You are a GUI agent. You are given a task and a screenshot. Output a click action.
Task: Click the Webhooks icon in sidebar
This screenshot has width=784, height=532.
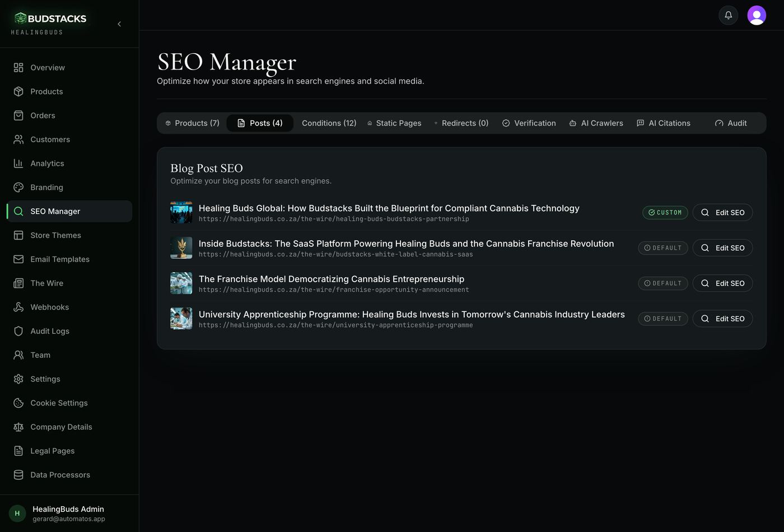pyautogui.click(x=18, y=307)
